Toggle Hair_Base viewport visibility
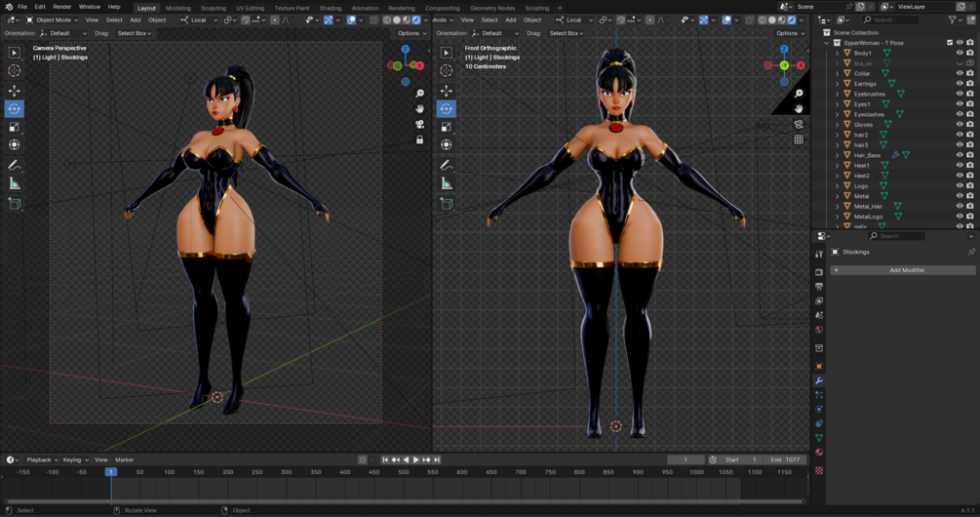Image resolution: width=980 pixels, height=517 pixels. 960,155
